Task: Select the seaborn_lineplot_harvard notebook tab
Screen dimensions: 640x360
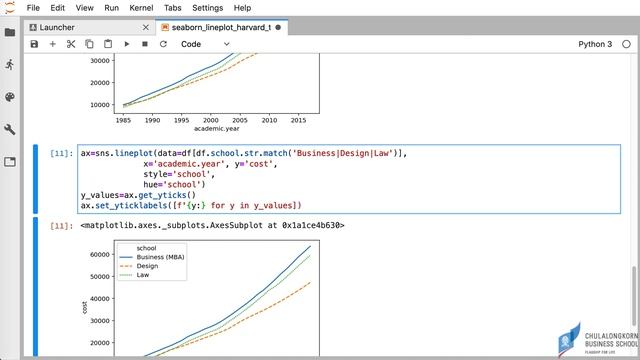Action: 221,27
